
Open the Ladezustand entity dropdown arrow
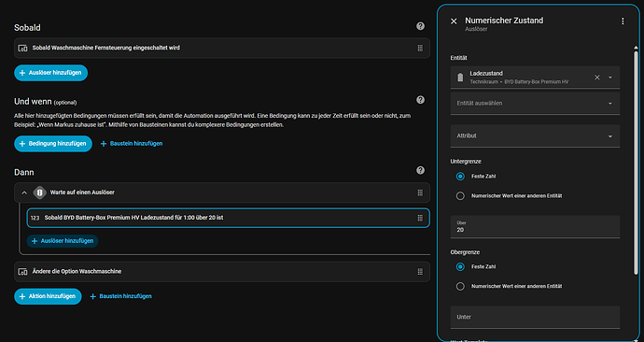(x=610, y=78)
